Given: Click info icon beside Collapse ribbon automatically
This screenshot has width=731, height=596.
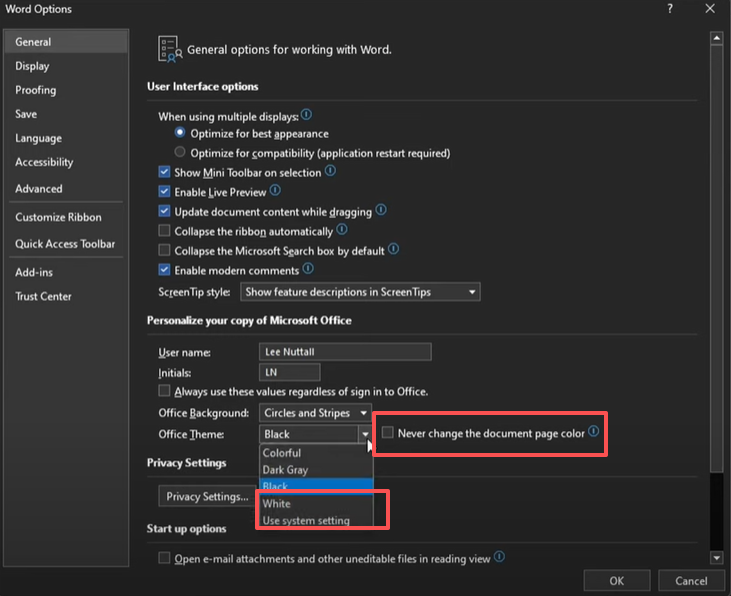Looking at the screenshot, I should coord(342,230).
